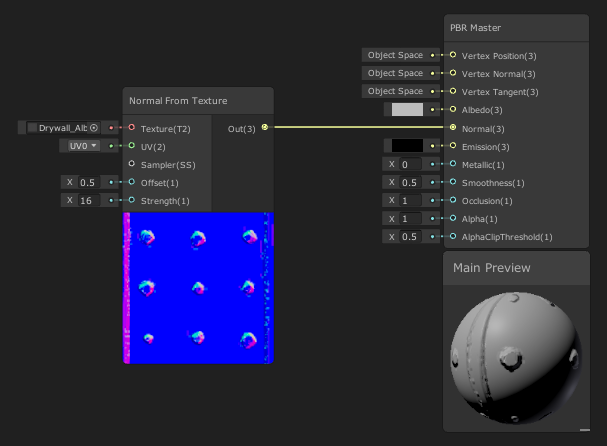
Task: Open the black Emission color swatch
Action: [x=407, y=146]
